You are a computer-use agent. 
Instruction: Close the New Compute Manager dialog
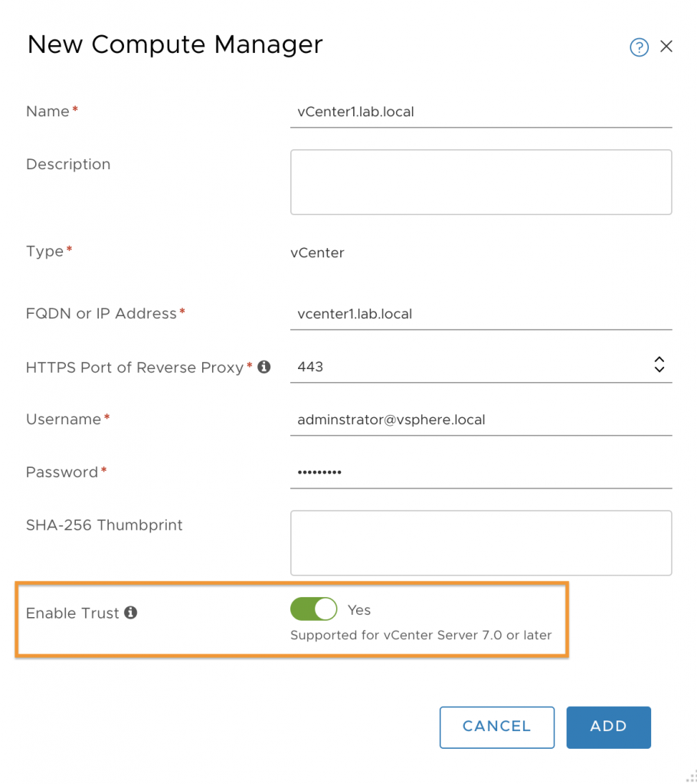[x=666, y=47]
